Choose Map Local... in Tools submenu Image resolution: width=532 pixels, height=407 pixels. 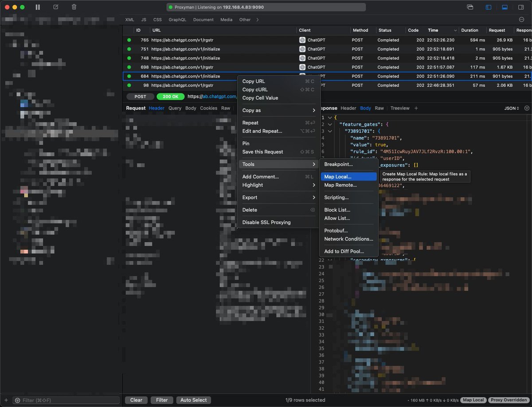(x=348, y=177)
